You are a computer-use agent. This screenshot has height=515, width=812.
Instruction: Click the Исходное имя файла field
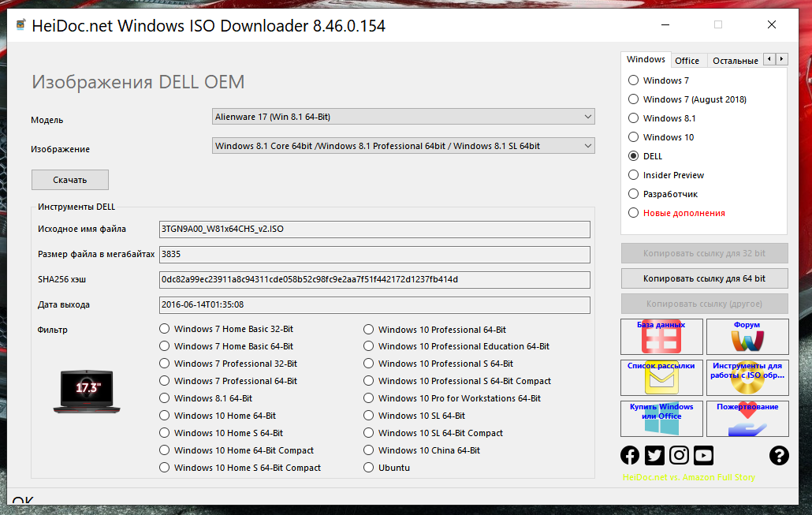point(374,229)
